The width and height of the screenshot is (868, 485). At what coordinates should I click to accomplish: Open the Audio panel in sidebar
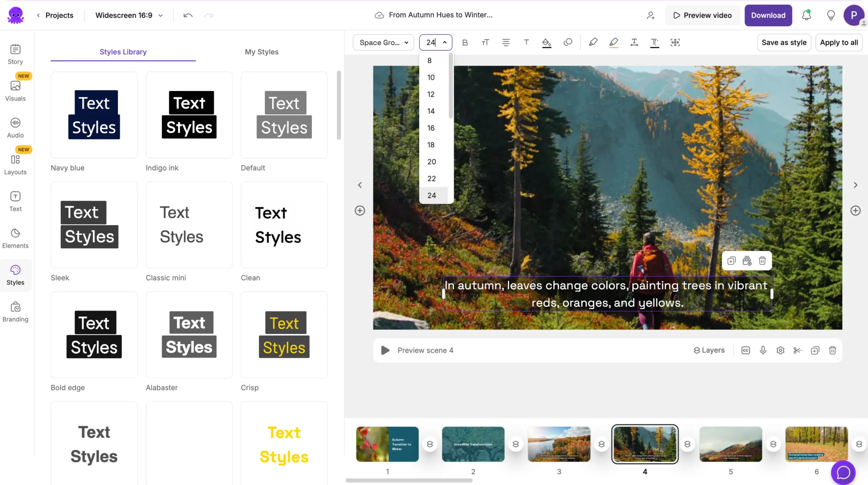pos(15,128)
